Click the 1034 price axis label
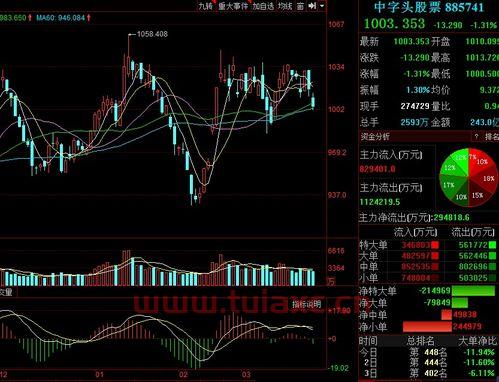This screenshot has width=499, height=382. coord(336,67)
